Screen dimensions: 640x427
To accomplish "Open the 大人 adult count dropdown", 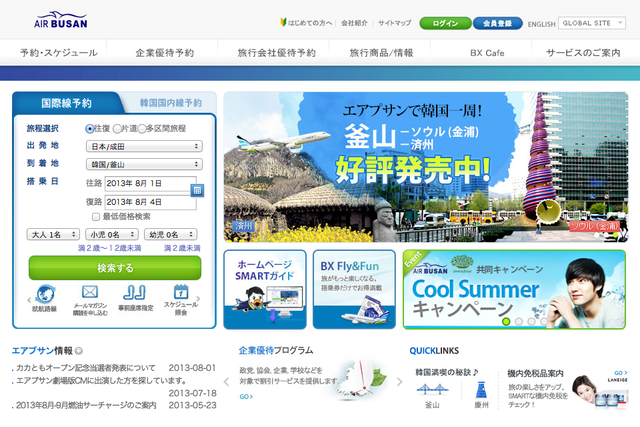I will click(53, 234).
